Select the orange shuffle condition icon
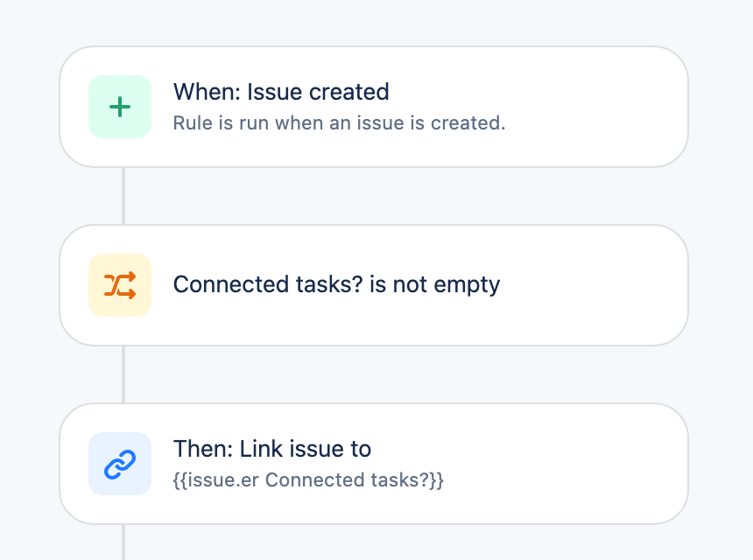 [x=120, y=285]
